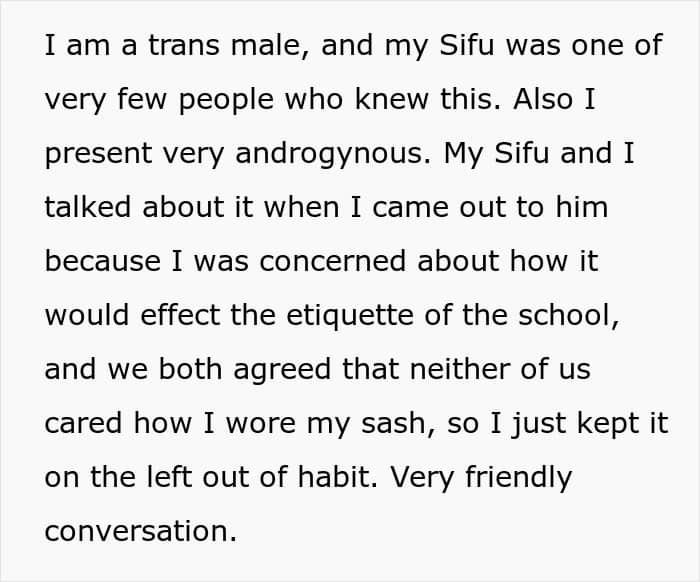Click the word "because"
Screen dimensions: 700x582
point(103,261)
